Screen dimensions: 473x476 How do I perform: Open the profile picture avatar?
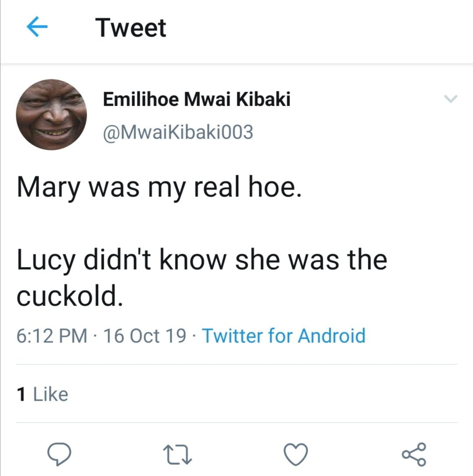pos(51,115)
